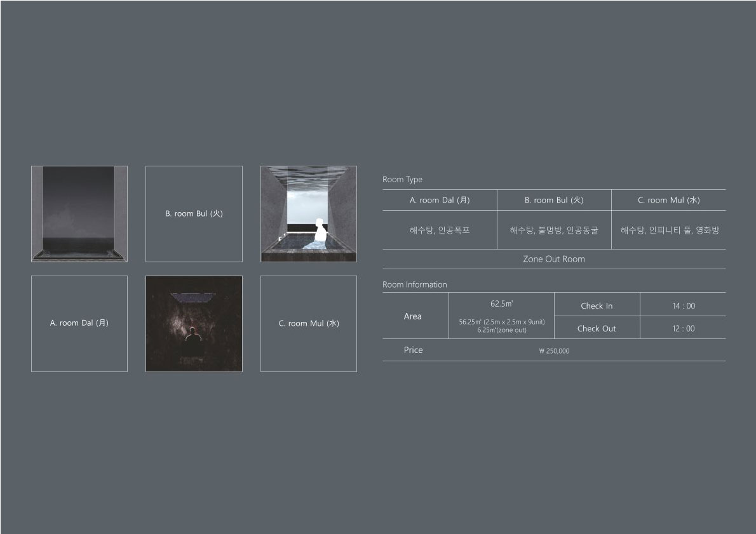Select the Check In label cell

597,305
